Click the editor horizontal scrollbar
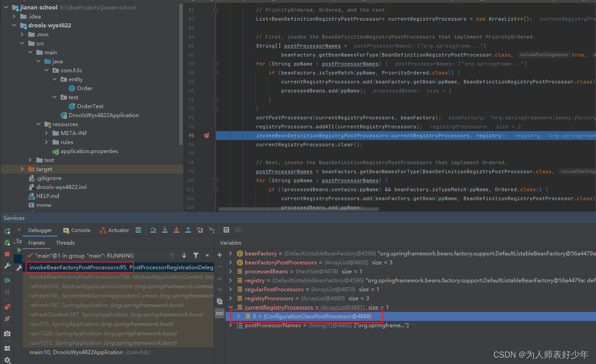Viewport: 596px width, 364px height. point(299,209)
